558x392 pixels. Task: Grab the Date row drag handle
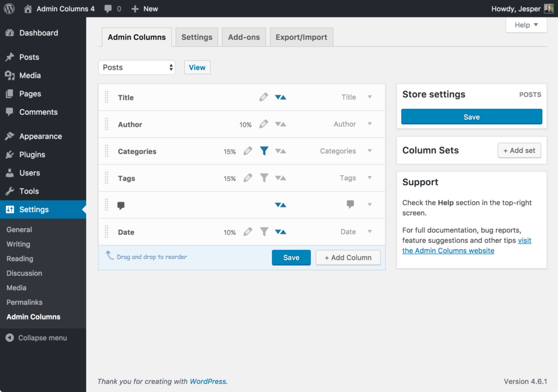click(107, 232)
